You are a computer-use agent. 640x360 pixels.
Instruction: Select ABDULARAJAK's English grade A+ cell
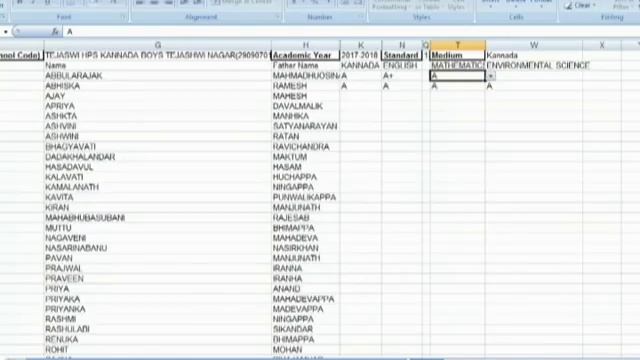point(402,76)
